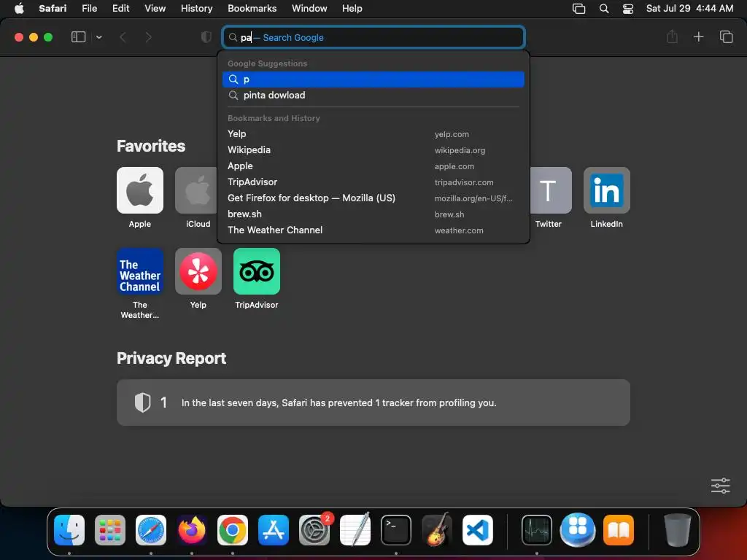This screenshot has height=560, width=747.
Task: Open the blue grid app in Dock
Action: (578, 529)
